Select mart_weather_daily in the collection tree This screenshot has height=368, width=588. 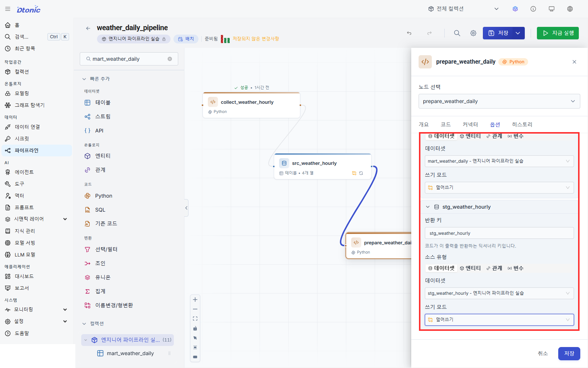click(130, 354)
